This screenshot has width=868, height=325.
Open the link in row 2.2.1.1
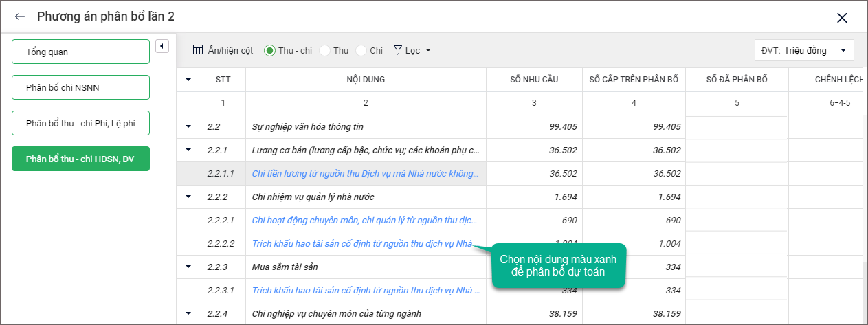coord(365,173)
